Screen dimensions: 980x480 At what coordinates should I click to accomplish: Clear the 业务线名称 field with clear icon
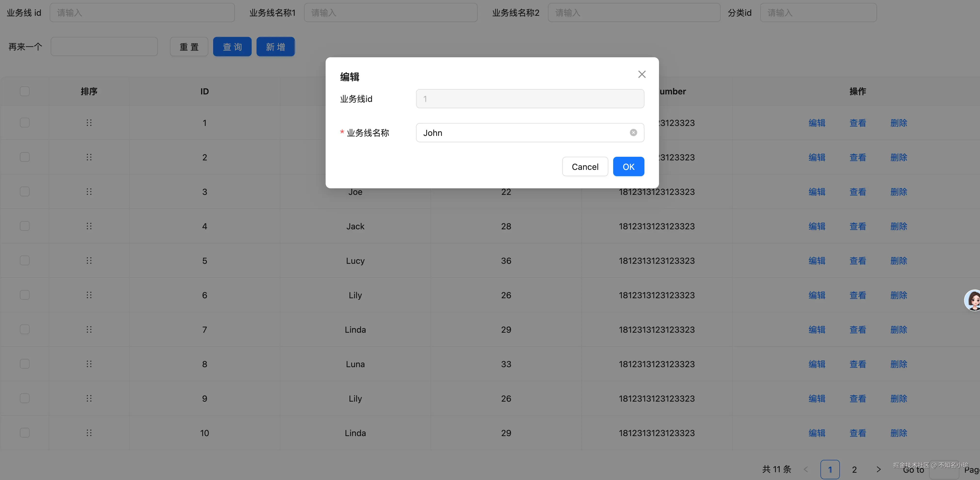(x=633, y=132)
